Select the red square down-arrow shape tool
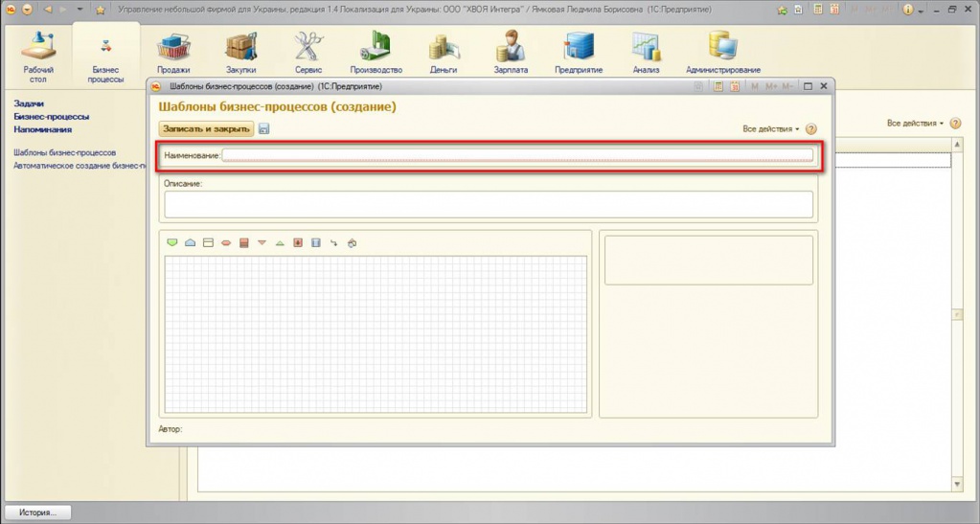Image resolution: width=980 pixels, height=524 pixels. coord(298,242)
